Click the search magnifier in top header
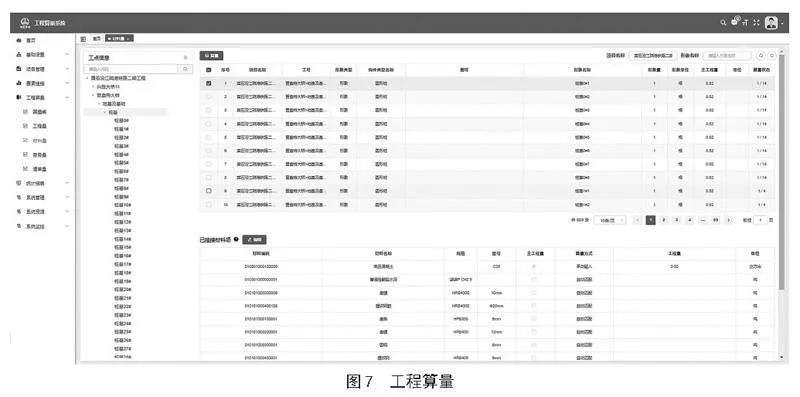Image resolution: width=800 pixels, height=397 pixels. (x=723, y=23)
